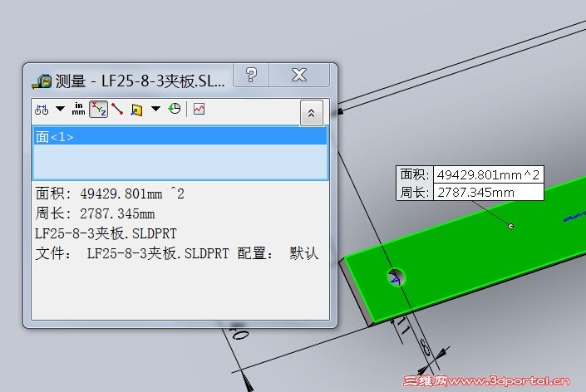Click projected-on icon in Measure toolbar
The height and width of the screenshot is (392, 586).
pos(136,110)
